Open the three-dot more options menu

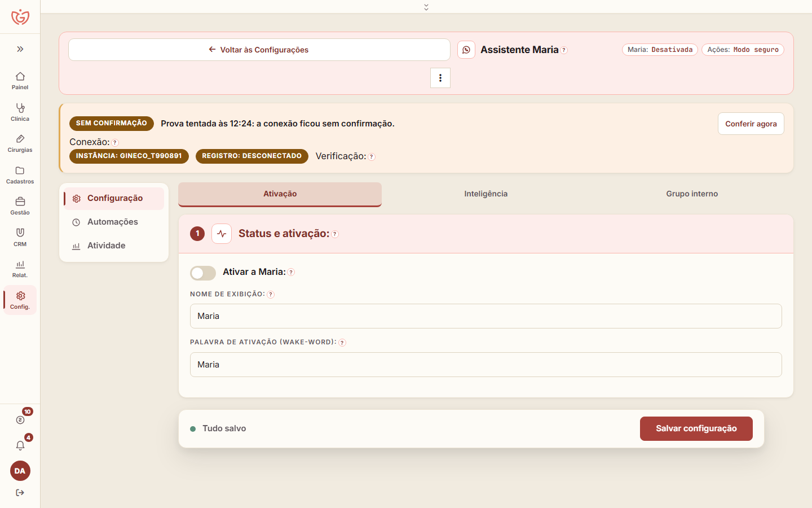(440, 78)
